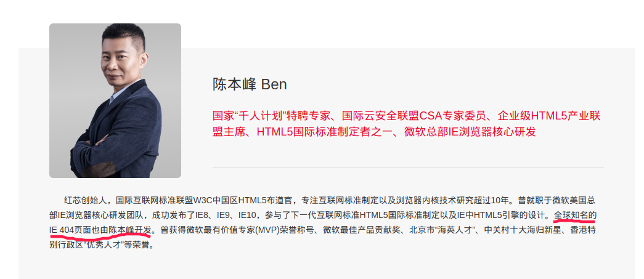
Task: Click the underlined phrase 全球知名的
Action: click(574, 216)
